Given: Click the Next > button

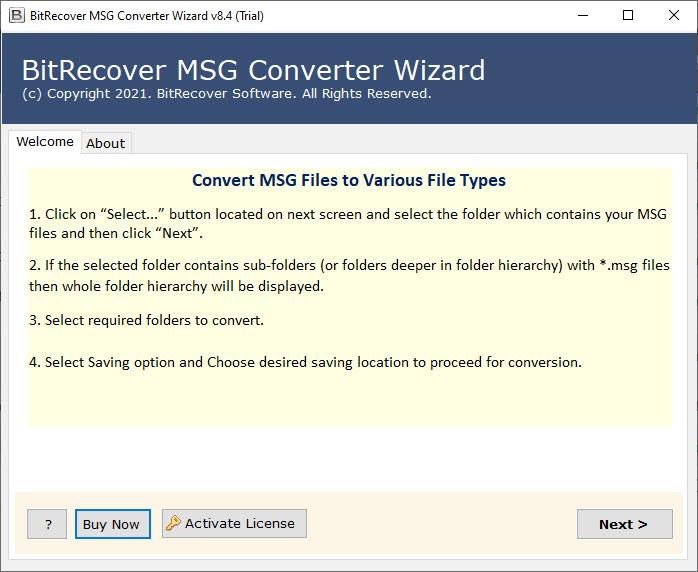Looking at the screenshot, I should click(x=625, y=524).
